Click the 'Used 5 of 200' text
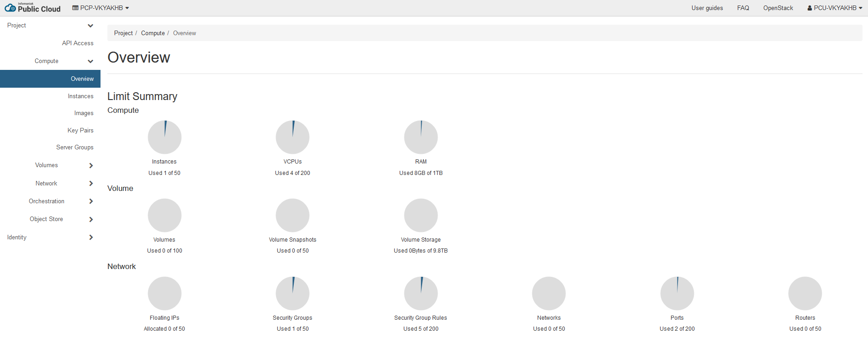 click(421, 329)
